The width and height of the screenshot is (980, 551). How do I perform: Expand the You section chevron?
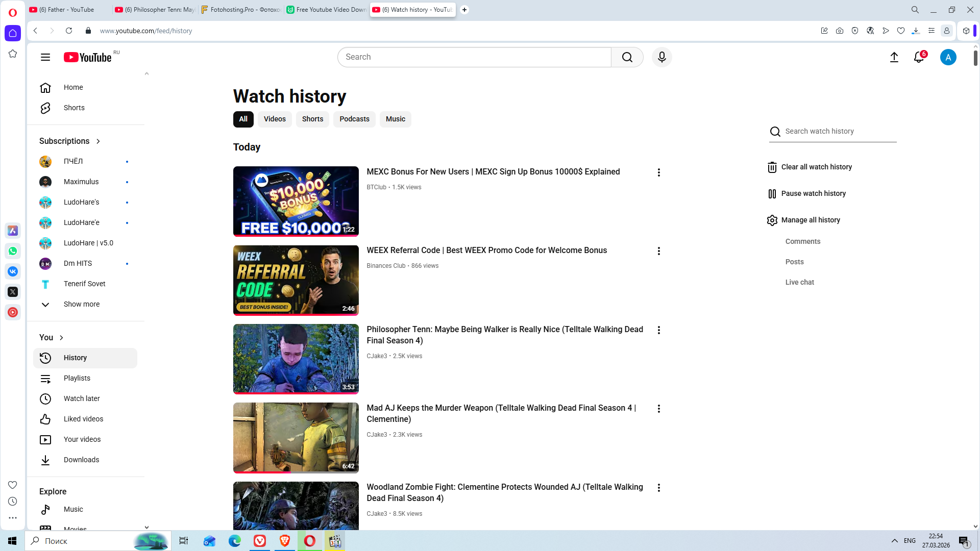pyautogui.click(x=61, y=338)
